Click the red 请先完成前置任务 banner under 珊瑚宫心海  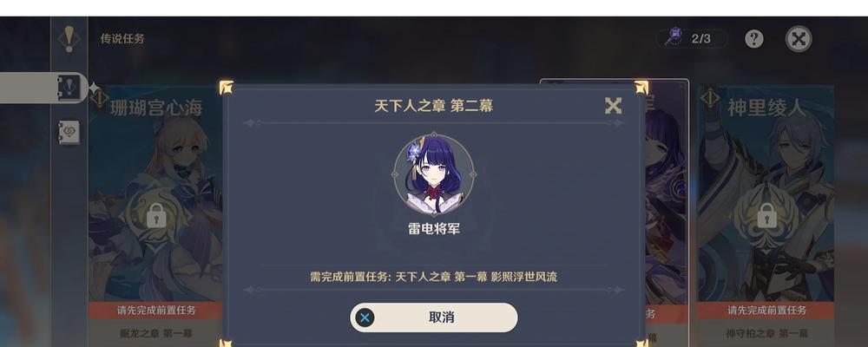coord(156,311)
